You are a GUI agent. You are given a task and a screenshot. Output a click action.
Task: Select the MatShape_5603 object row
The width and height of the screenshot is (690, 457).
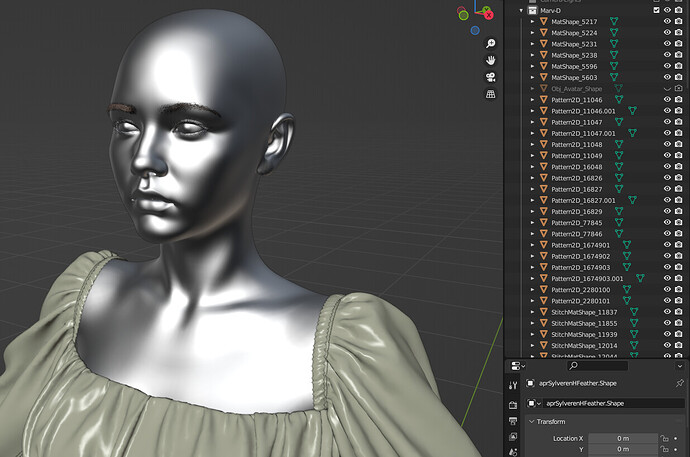[x=574, y=77]
